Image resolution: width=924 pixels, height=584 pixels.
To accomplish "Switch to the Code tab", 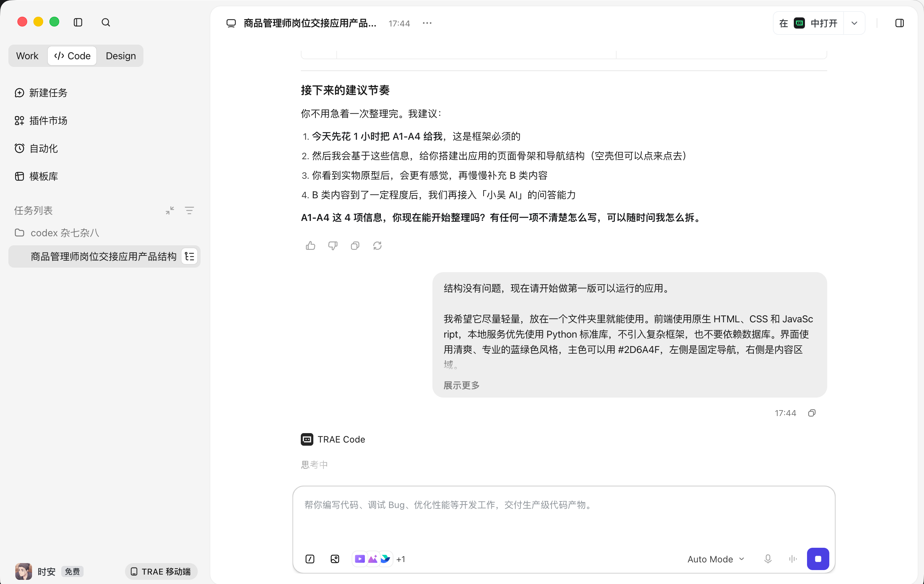I will click(72, 56).
